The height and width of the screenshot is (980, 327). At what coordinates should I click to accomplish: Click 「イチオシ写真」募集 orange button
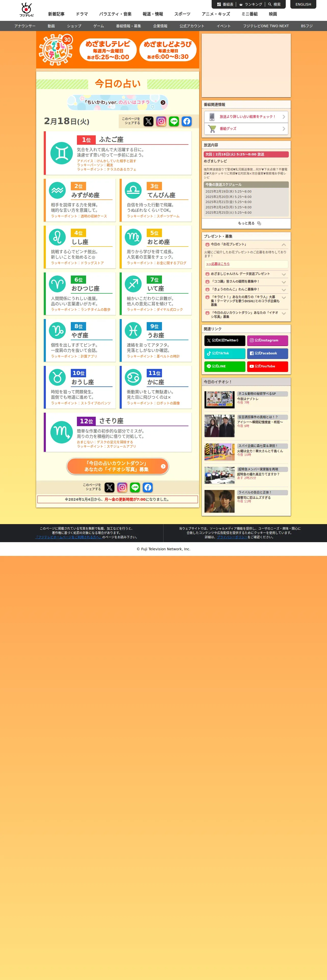118,466
